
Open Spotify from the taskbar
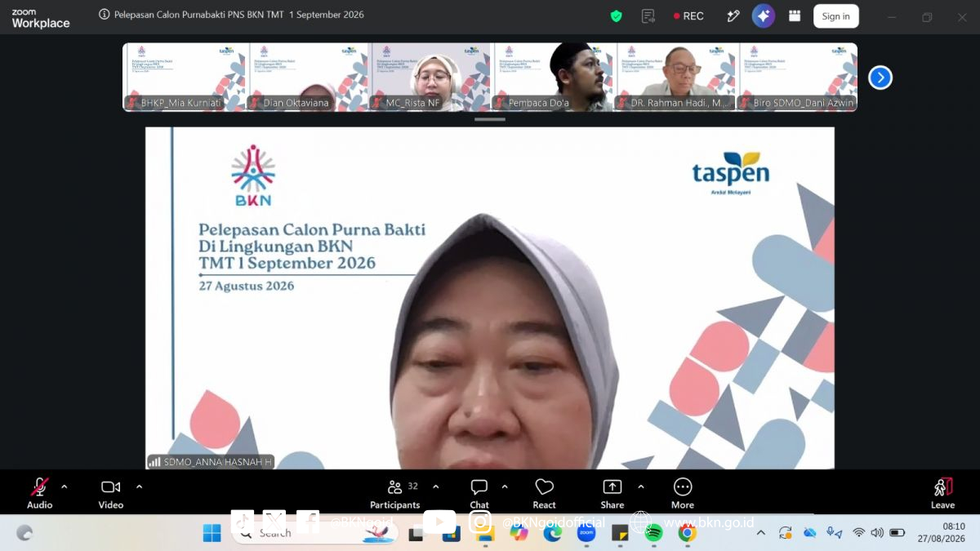click(653, 533)
